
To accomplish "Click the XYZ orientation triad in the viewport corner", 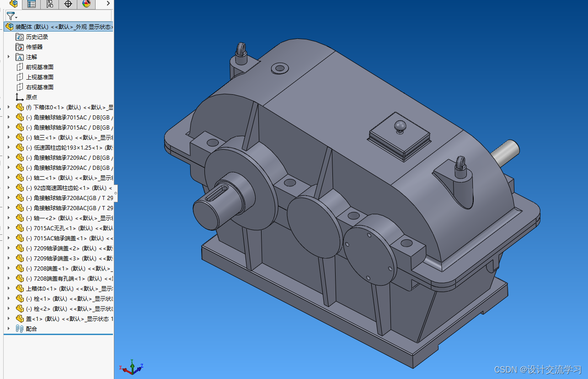I will coord(132,367).
